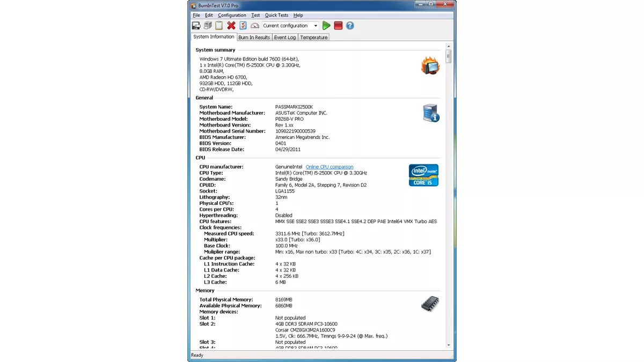The width and height of the screenshot is (644, 362).
Task: Stop the test using the red Stop icon
Action: 339,25
